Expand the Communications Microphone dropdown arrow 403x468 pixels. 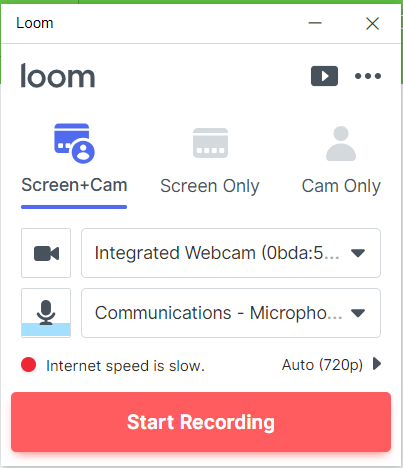(358, 313)
